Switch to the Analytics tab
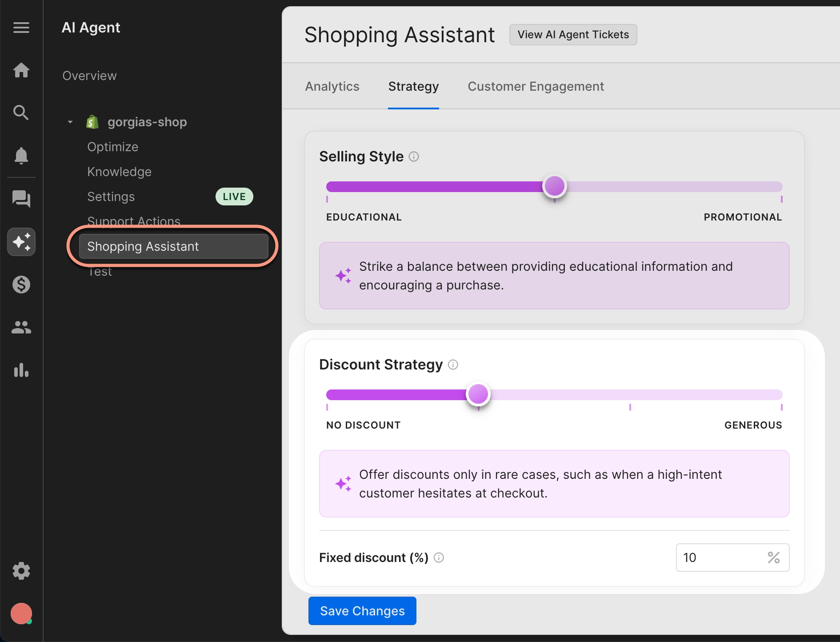This screenshot has width=840, height=642. [332, 86]
